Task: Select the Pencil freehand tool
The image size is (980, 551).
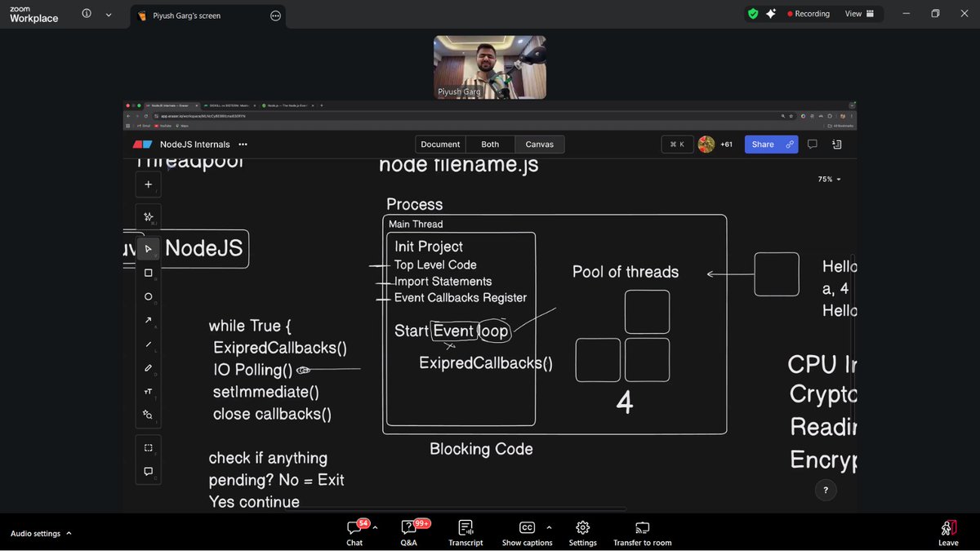Action: click(x=148, y=367)
